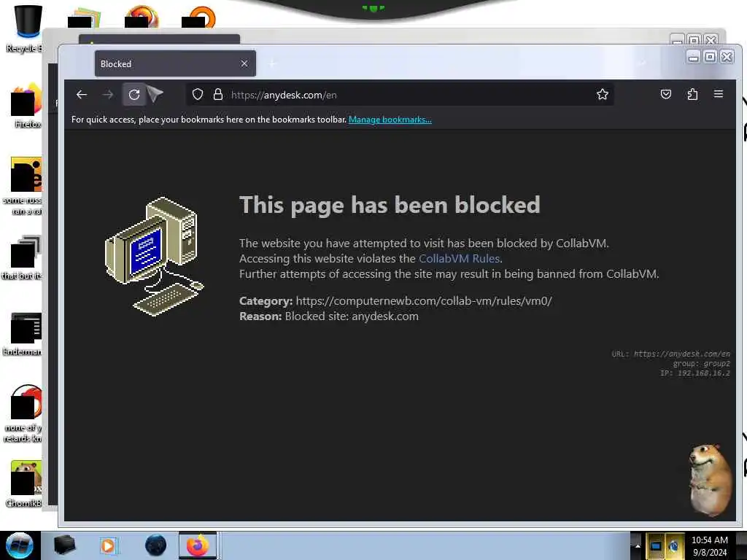Open the clock showing 10:54 AM
Screen dimensions: 747x560
[x=709, y=545]
